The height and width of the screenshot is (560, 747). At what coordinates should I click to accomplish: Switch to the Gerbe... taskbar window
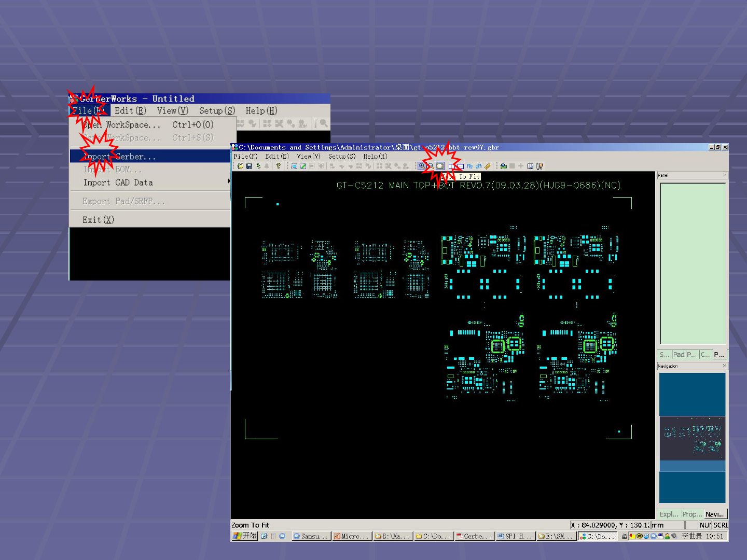coord(474,536)
